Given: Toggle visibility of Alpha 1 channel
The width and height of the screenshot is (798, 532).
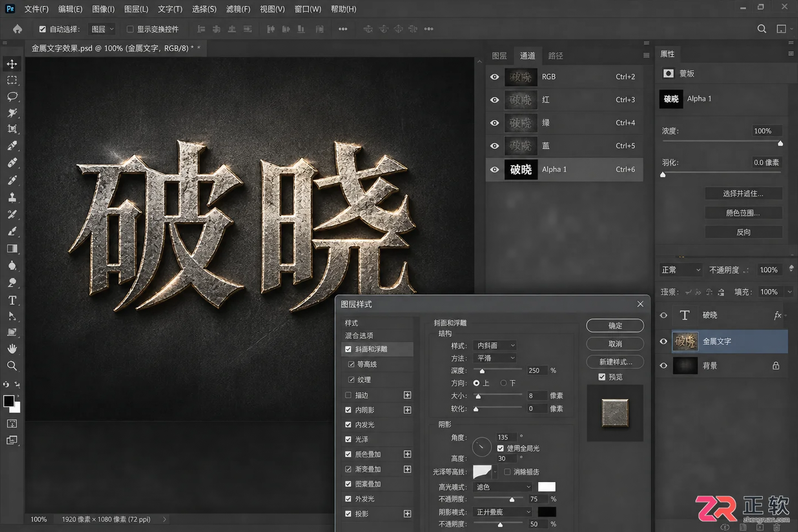Looking at the screenshot, I should point(494,170).
